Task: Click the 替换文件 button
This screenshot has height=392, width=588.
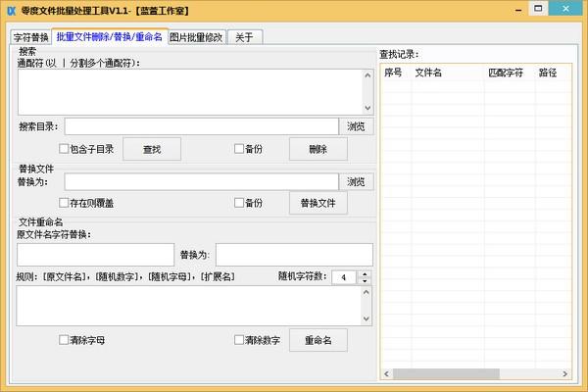Action: tap(318, 203)
